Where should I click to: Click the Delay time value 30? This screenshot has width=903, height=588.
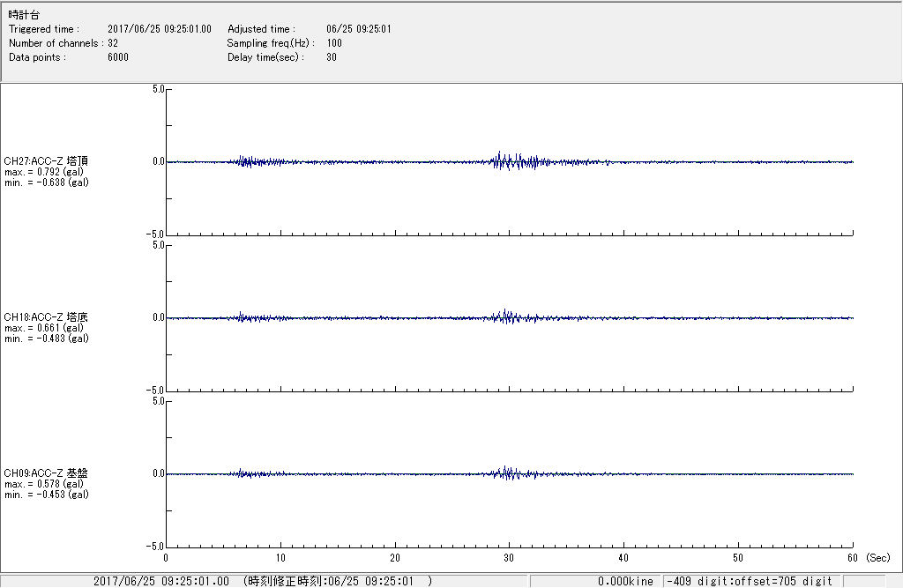click(x=331, y=57)
